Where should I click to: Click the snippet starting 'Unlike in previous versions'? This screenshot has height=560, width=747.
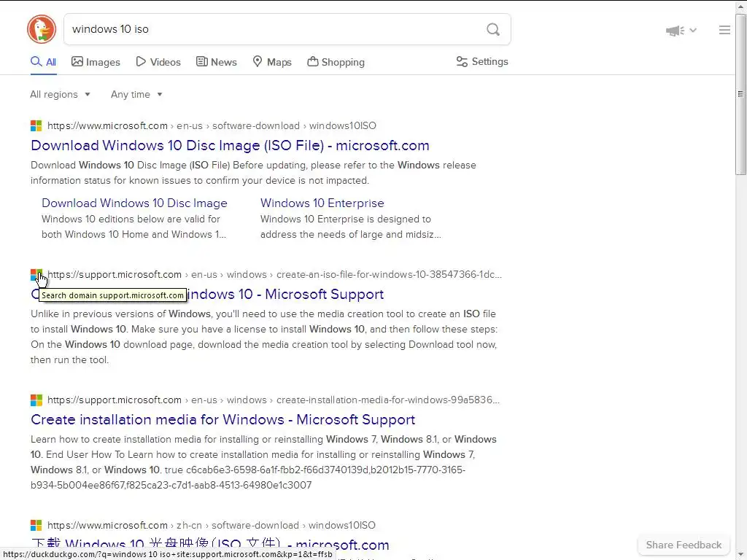pyautogui.click(x=263, y=337)
